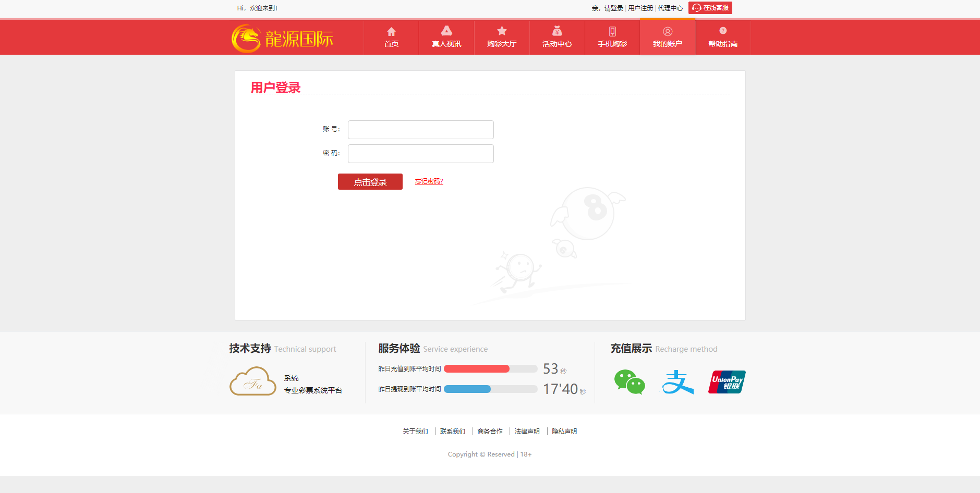Open the 我的账户 tab
Viewport: 980px width, 493px height.
[668, 37]
